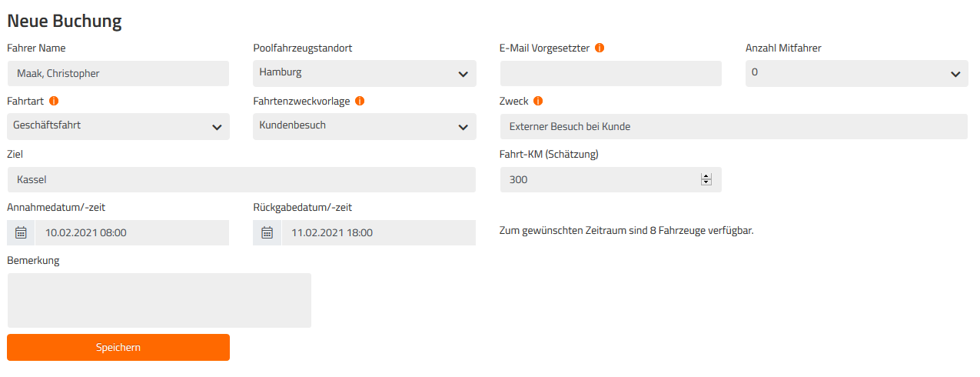This screenshot has height=377, width=980.
Task: Expand Fahrtenzweckvorlage dropdown showing Kundenbesuch
Action: pos(364,127)
